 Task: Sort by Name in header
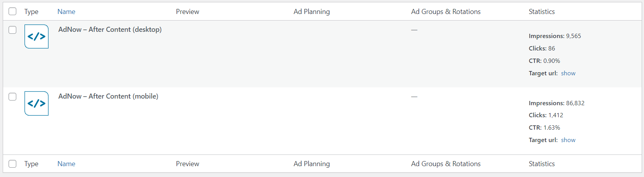66,12
